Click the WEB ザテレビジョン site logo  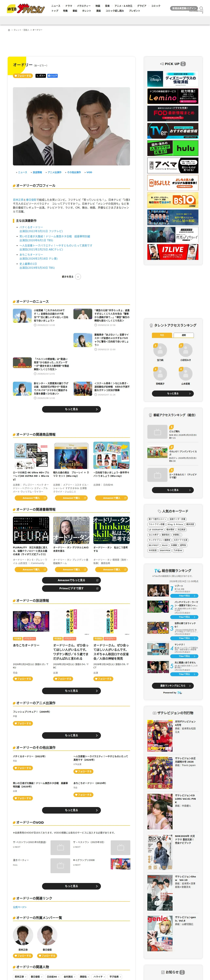click(x=25, y=8)
